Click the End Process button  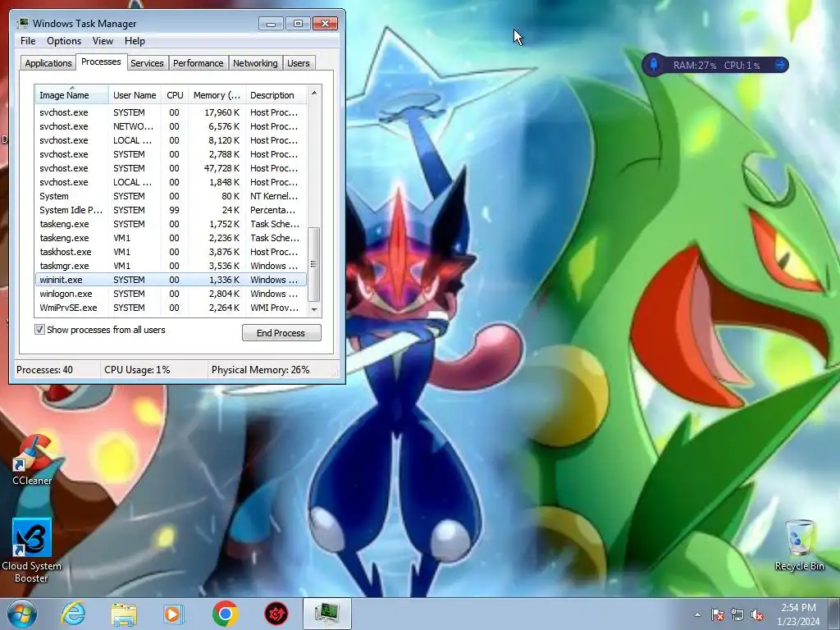(281, 333)
